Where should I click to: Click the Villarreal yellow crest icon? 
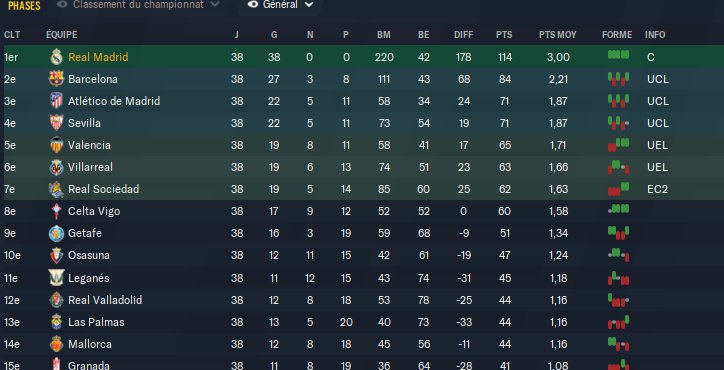(x=56, y=167)
